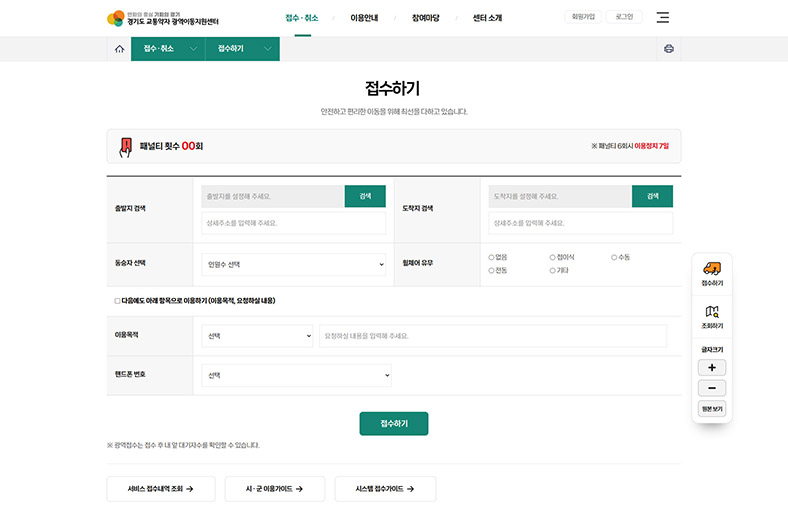Select the 없음 wheelchair radio option
Screen dimensions: 788x521
click(492, 257)
